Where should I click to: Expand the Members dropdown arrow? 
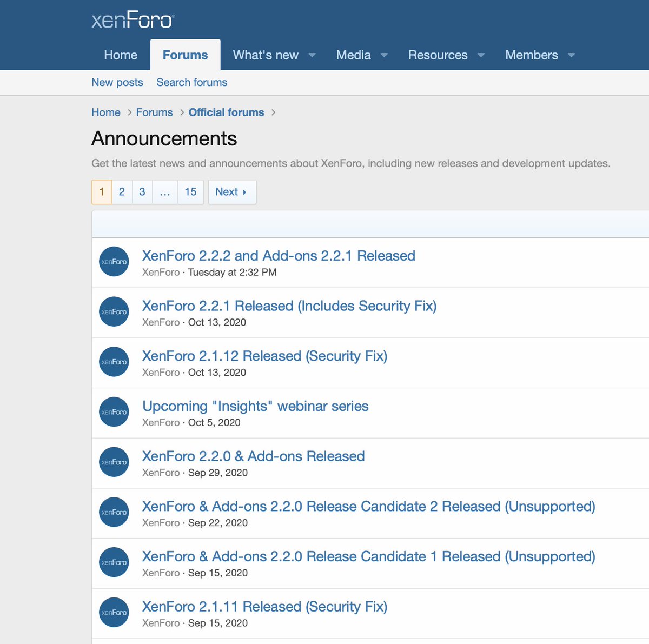click(x=571, y=55)
